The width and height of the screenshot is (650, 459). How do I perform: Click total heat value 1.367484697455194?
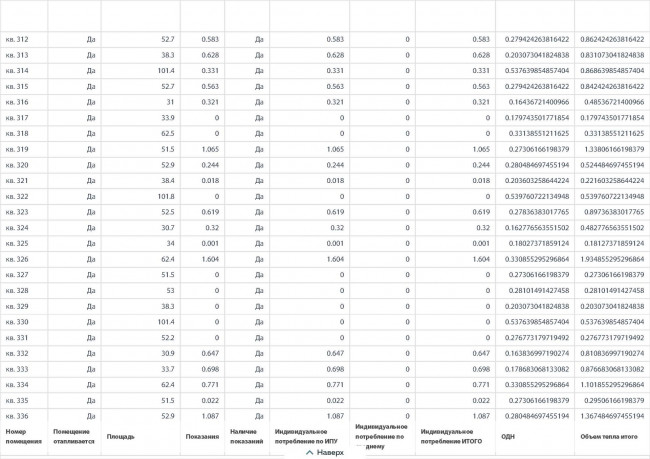point(612,416)
